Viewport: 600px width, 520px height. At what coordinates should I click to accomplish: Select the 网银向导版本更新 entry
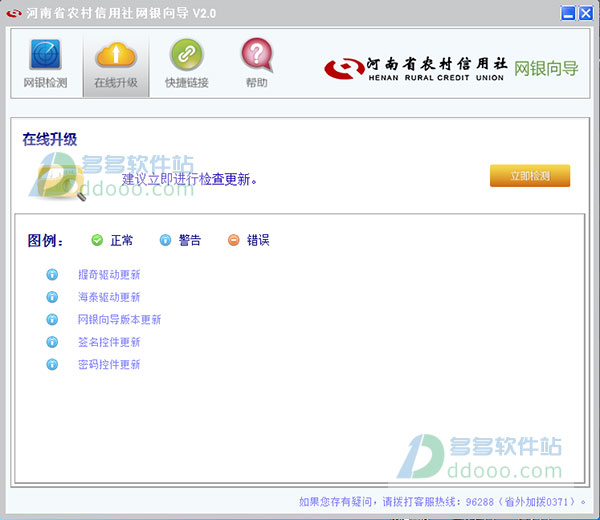(119, 319)
